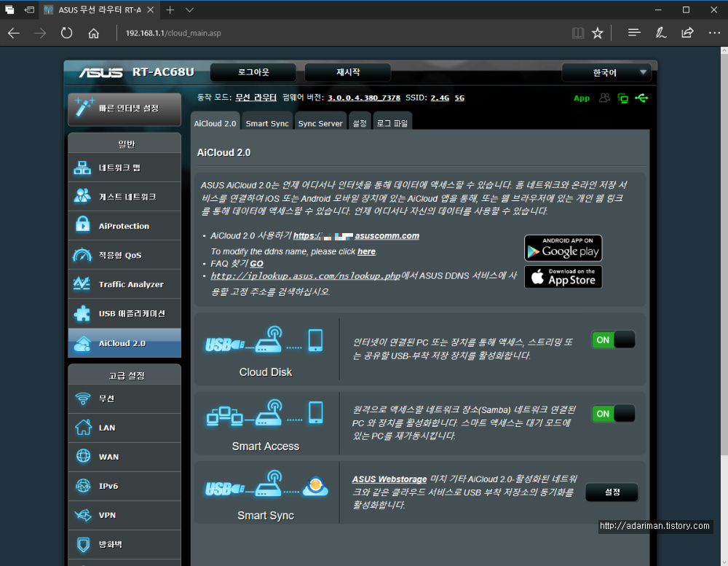Open iplookup.asus.com nslookup link
This screenshot has width=728, height=566.
click(x=306, y=276)
